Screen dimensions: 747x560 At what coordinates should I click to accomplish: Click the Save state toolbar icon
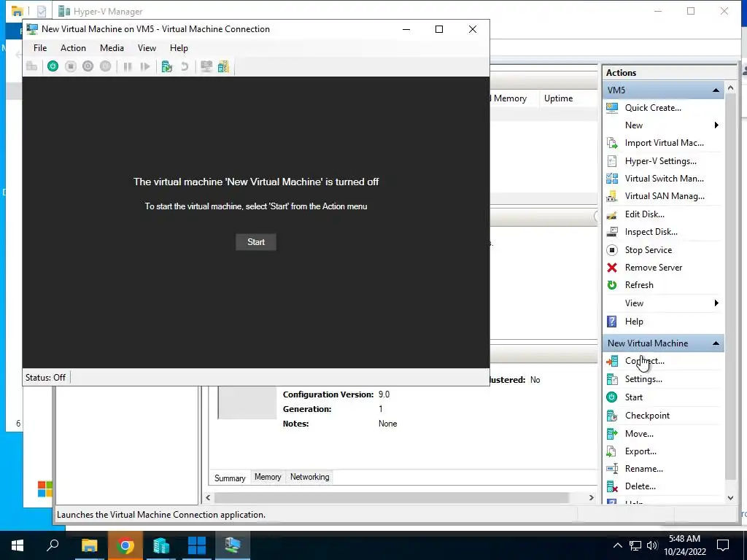point(105,66)
